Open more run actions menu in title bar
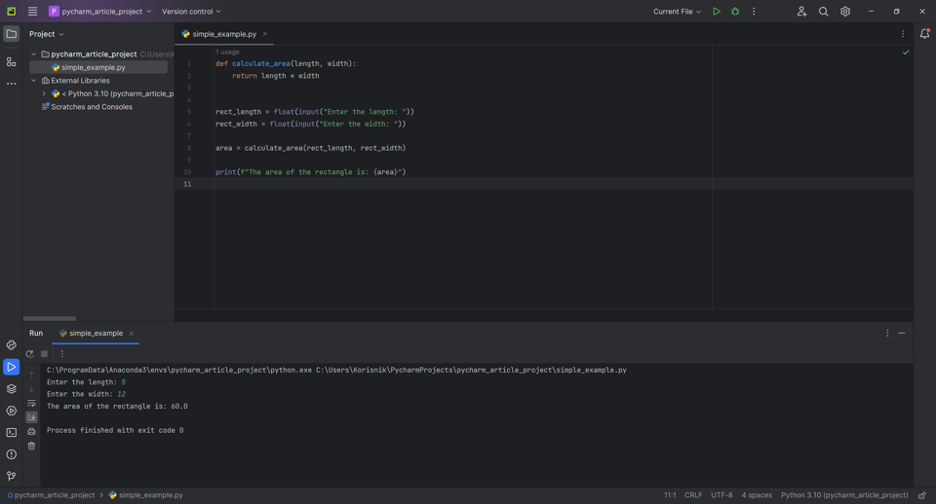This screenshot has height=504, width=936. [754, 11]
